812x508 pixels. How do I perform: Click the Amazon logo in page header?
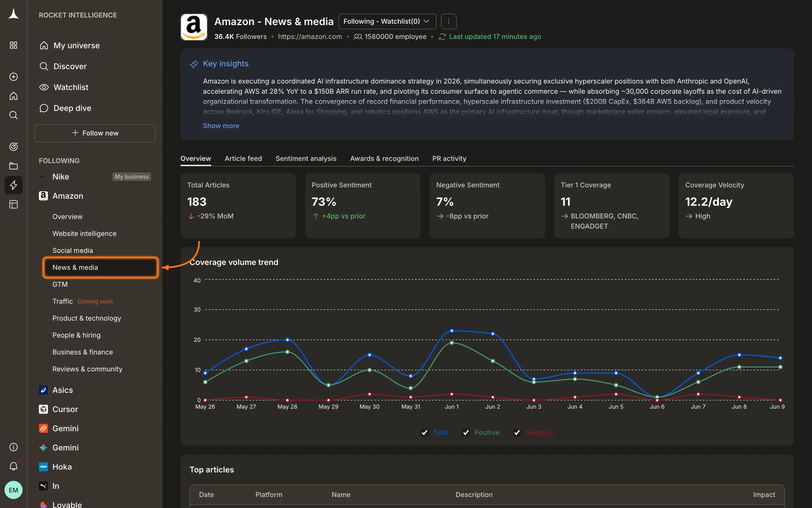point(194,27)
